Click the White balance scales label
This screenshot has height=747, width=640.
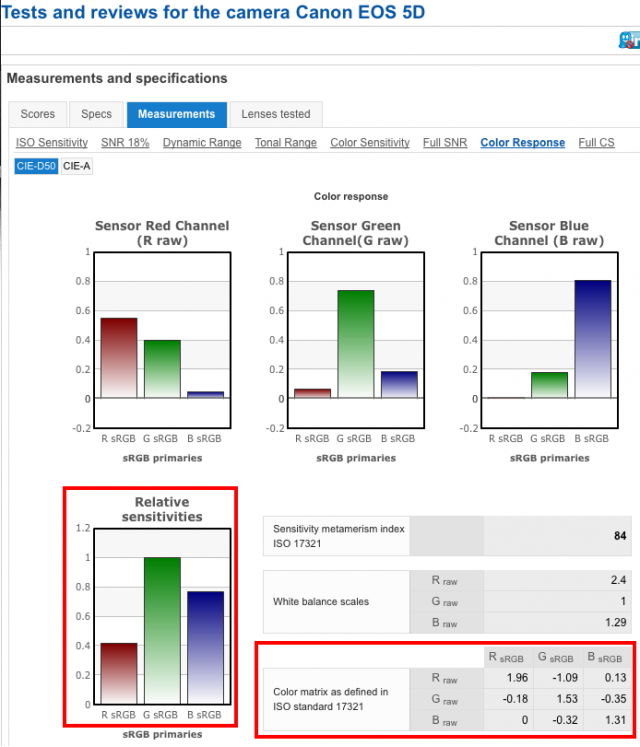(321, 602)
